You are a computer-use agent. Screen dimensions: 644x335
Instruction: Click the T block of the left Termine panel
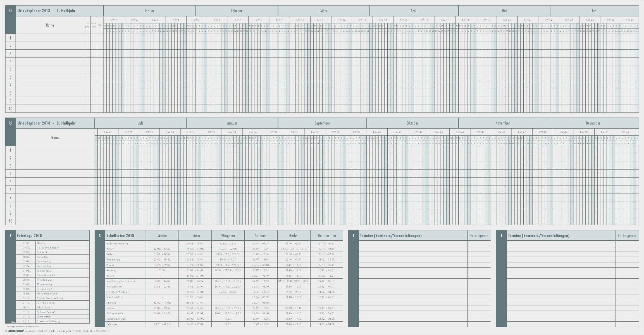(x=353, y=236)
